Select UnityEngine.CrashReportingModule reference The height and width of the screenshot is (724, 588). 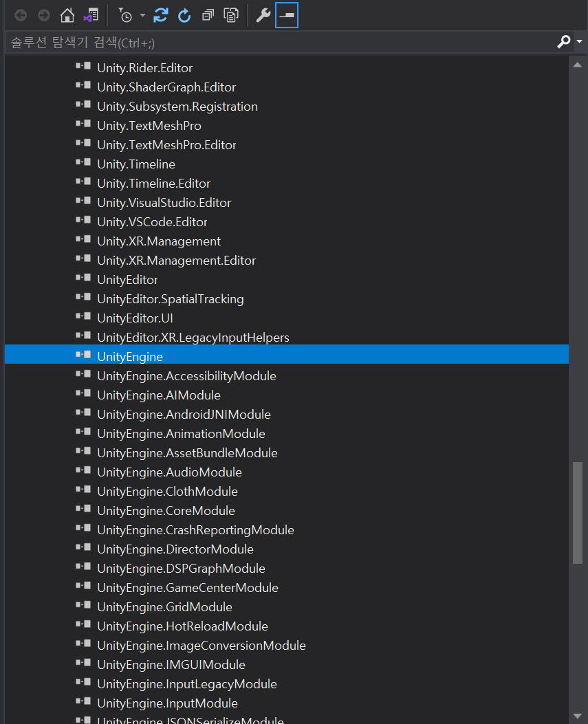[x=195, y=530]
